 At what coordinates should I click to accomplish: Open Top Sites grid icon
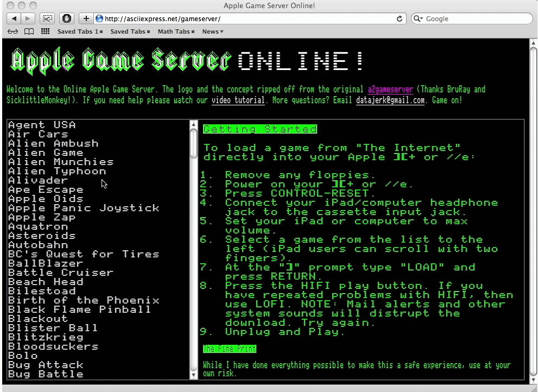(45, 31)
